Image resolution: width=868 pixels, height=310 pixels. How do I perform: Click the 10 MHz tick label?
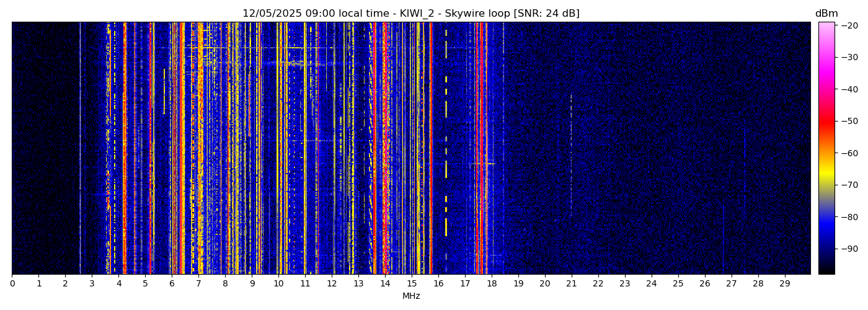pos(278,283)
